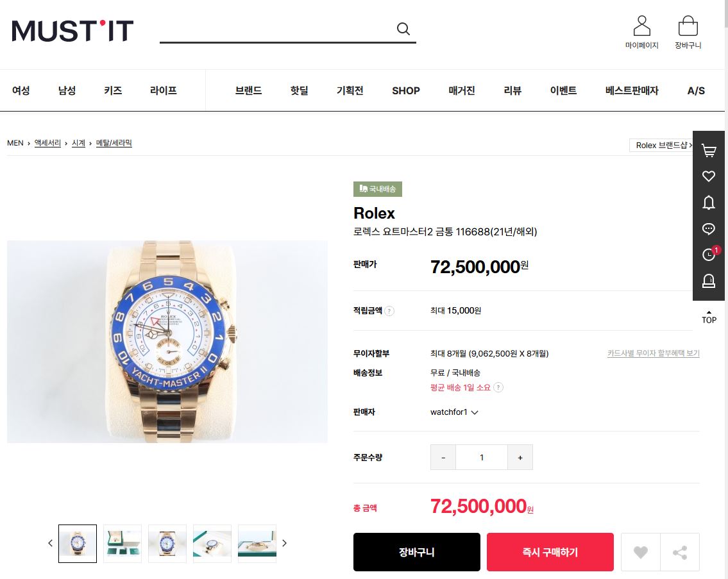
Task: Open the 브랜드 menu item
Action: (248, 90)
